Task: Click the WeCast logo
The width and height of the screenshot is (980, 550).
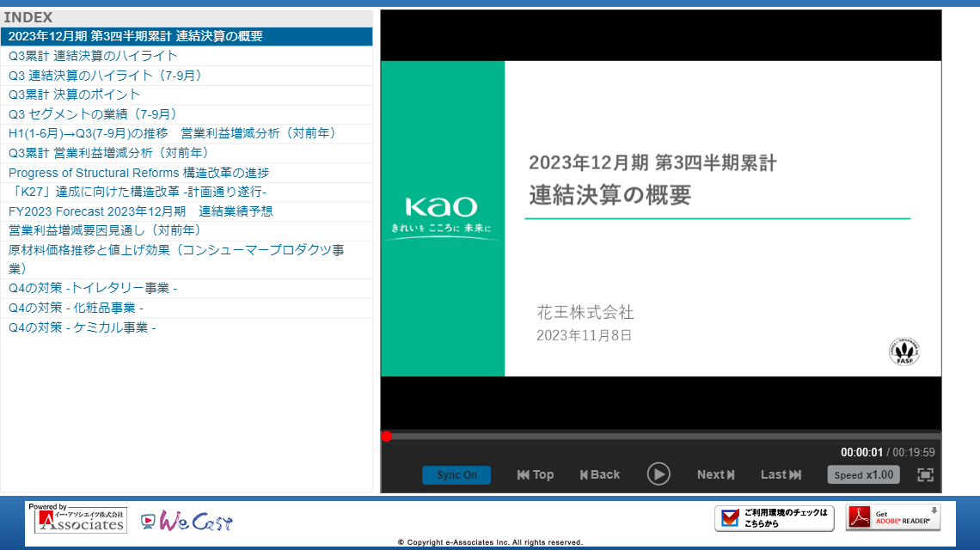Action: click(187, 521)
